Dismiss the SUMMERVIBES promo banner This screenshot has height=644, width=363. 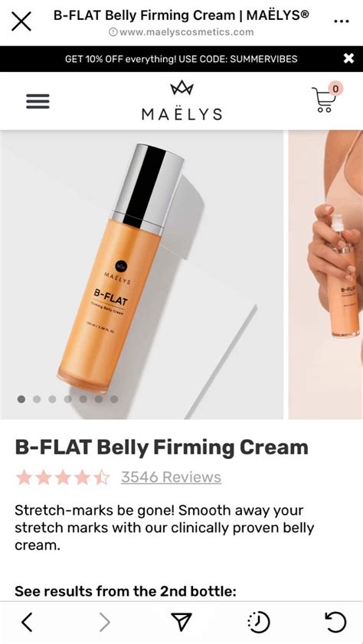[348, 59]
